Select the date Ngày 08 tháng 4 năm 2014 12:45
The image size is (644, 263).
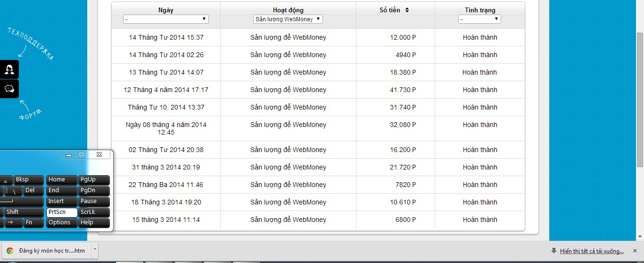pyautogui.click(x=166, y=128)
